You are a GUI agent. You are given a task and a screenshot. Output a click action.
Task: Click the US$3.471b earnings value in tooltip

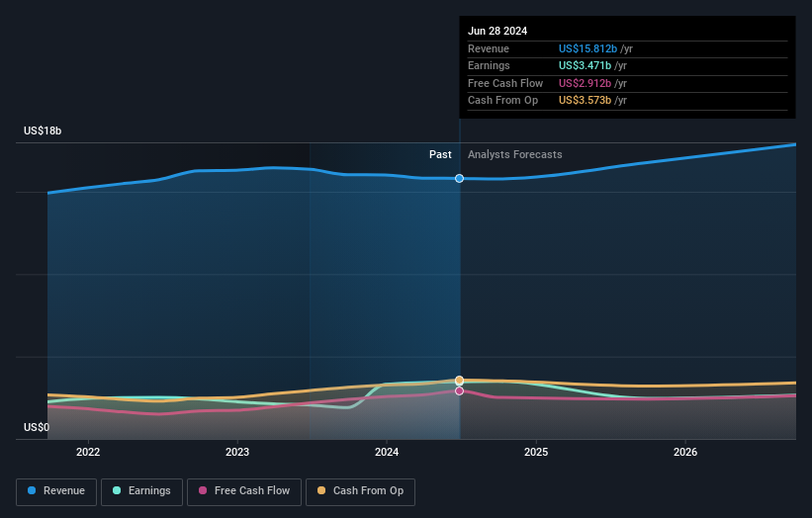(585, 65)
